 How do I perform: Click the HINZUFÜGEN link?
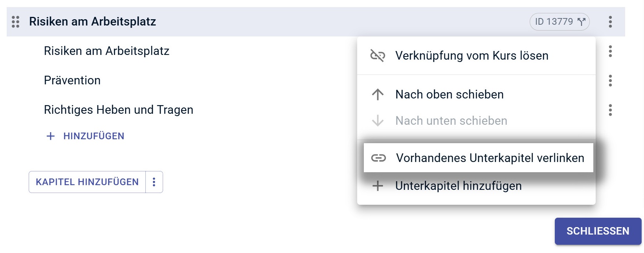coord(93,136)
